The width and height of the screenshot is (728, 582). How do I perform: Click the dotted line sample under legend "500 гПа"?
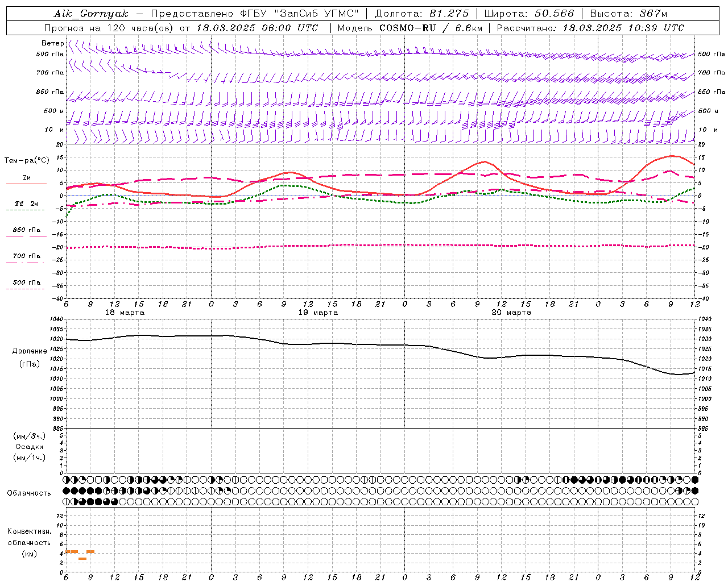point(26,289)
